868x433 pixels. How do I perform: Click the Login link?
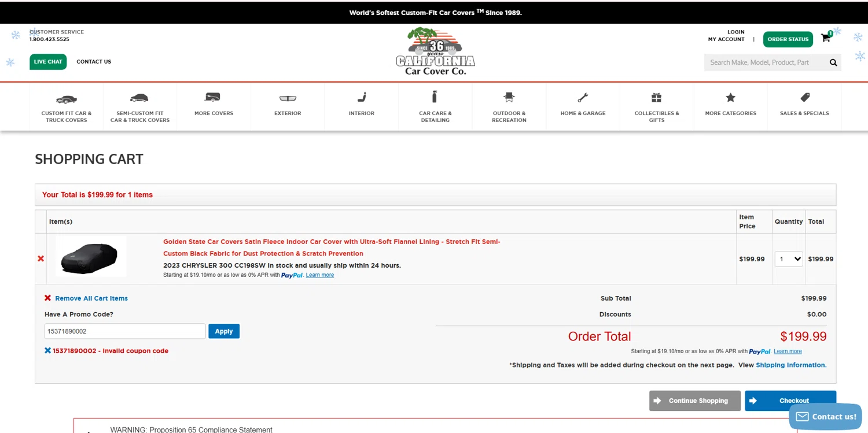(736, 32)
